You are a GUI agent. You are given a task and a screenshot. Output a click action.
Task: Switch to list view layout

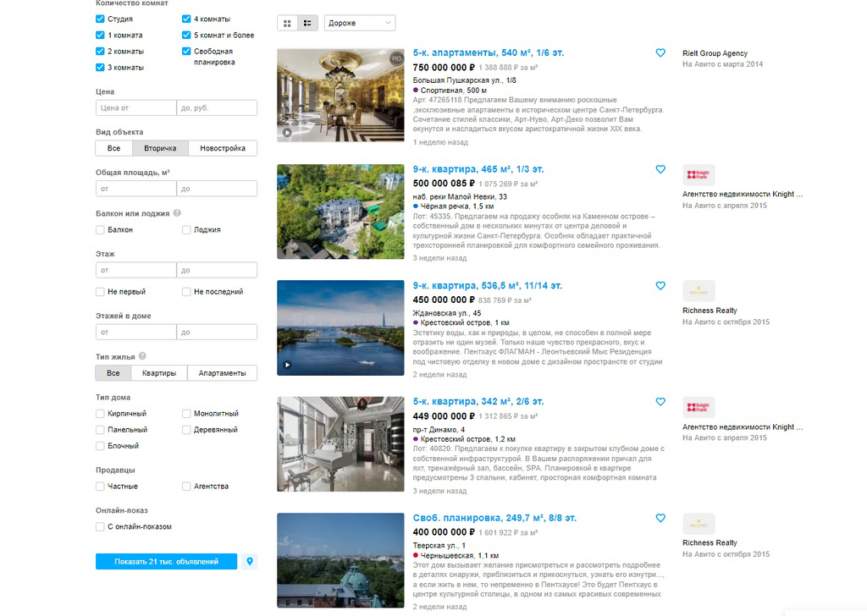(307, 23)
